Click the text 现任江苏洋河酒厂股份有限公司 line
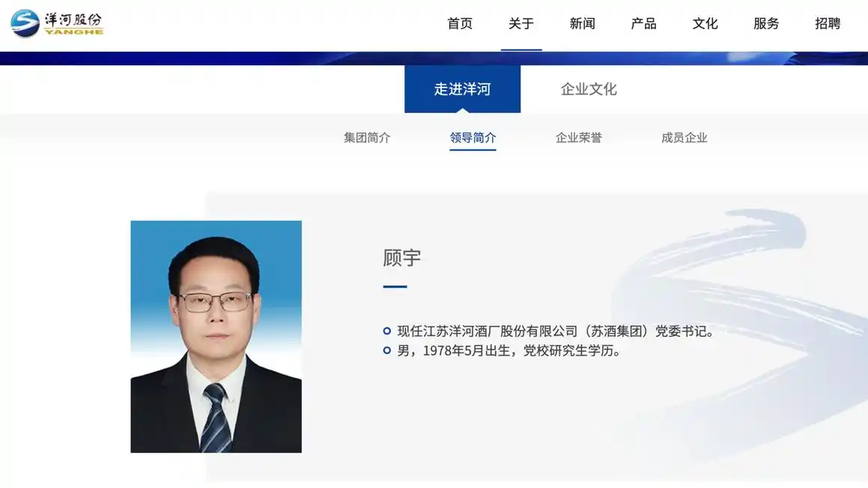Image resolution: width=868 pixels, height=488 pixels. 556,332
